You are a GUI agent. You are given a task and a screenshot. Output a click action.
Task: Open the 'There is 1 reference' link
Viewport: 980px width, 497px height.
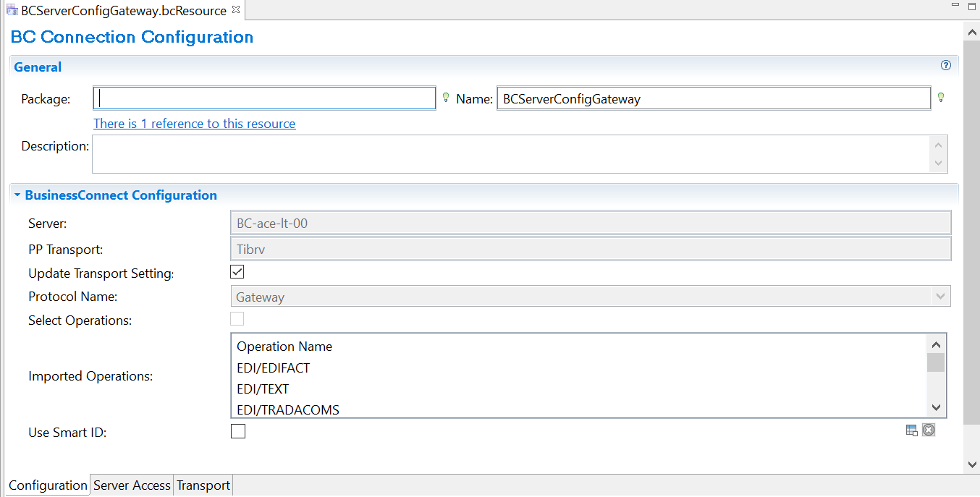click(x=194, y=124)
